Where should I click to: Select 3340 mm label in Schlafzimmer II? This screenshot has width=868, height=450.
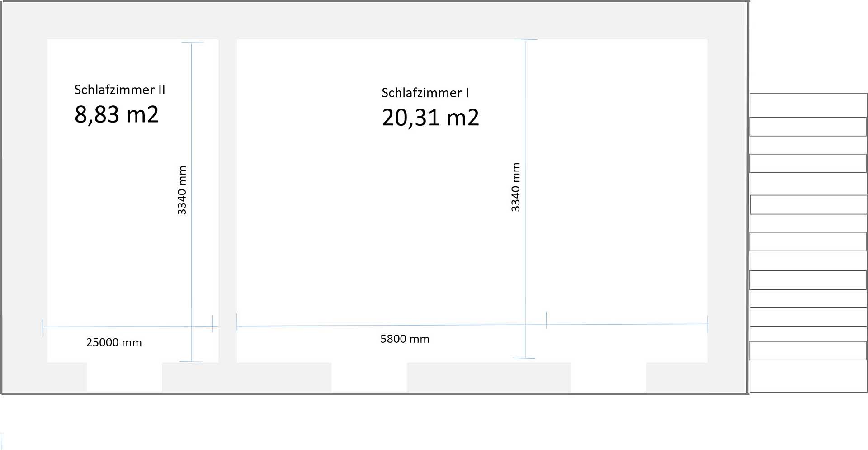(x=182, y=190)
